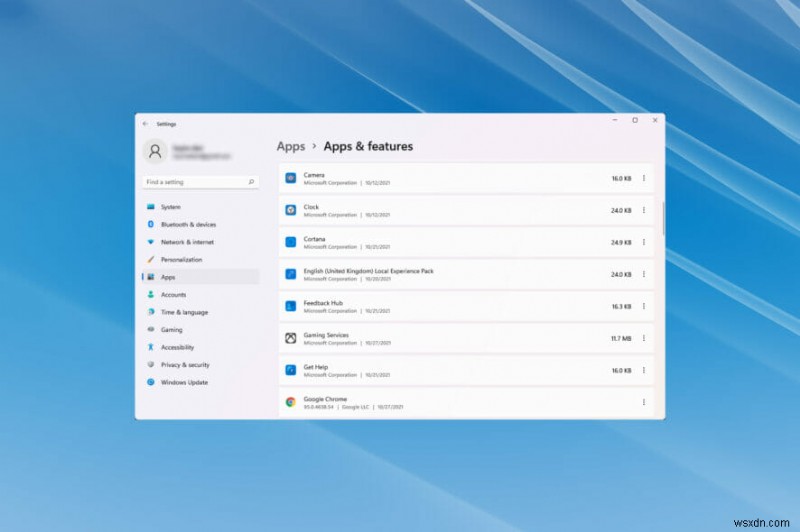Select Apps in the sidebar
The image size is (800, 532).
point(201,277)
